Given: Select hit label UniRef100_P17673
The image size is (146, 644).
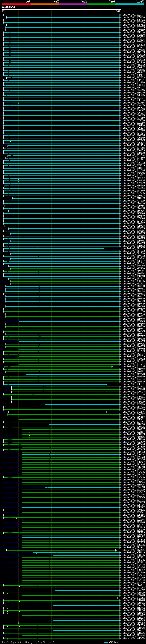Looking at the screenshot, I should (x=133, y=77).
